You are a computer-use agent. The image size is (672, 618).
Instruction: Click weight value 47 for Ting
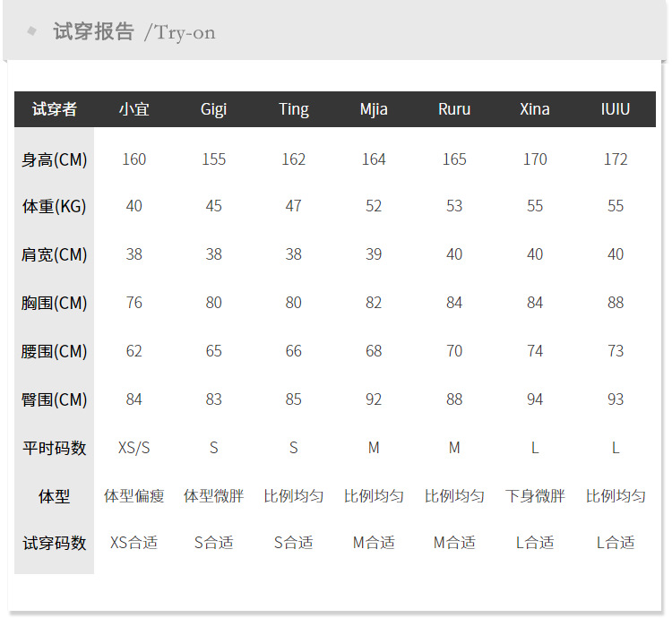point(294,206)
